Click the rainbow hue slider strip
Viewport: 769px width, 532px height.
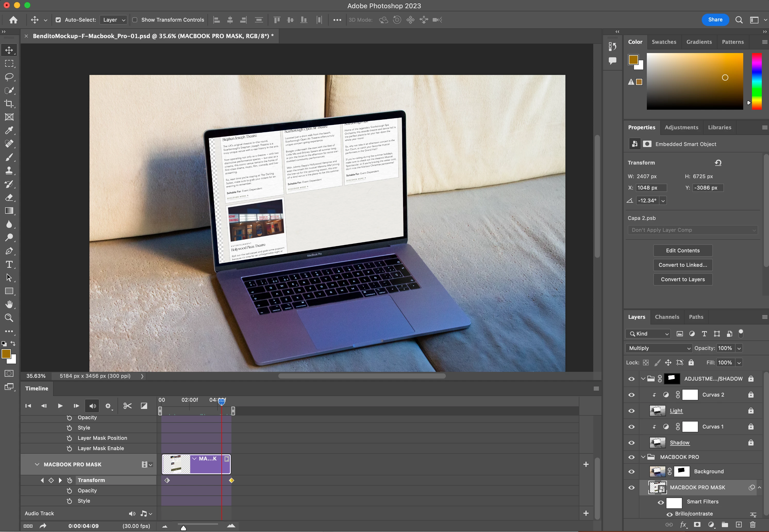click(756, 81)
